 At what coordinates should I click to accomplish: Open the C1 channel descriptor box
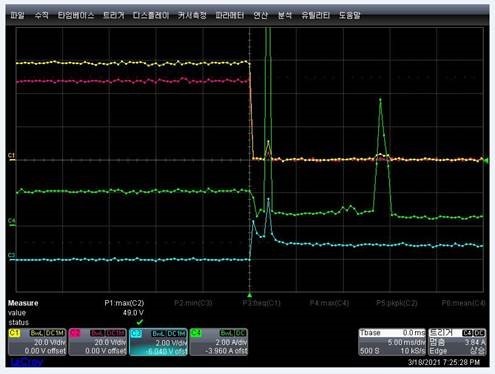click(x=37, y=342)
